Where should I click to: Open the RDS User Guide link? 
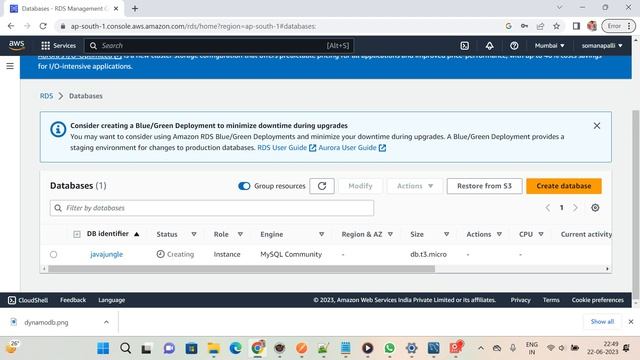click(x=287, y=148)
